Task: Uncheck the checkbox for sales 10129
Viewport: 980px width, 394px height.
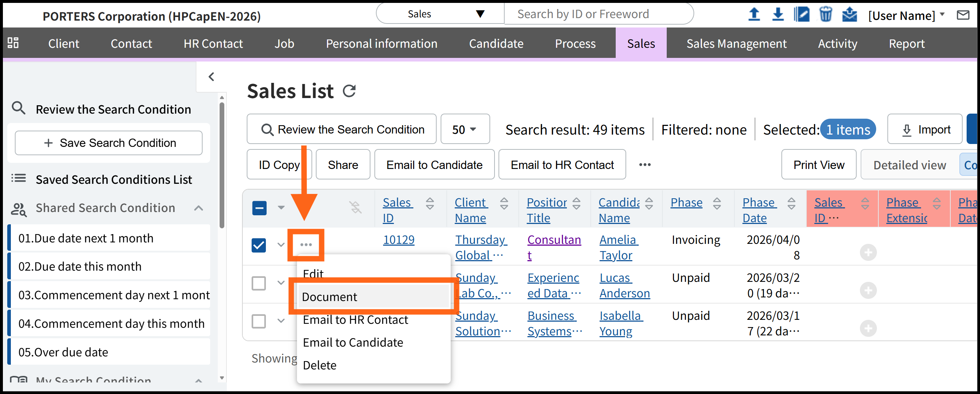Action: coord(259,245)
